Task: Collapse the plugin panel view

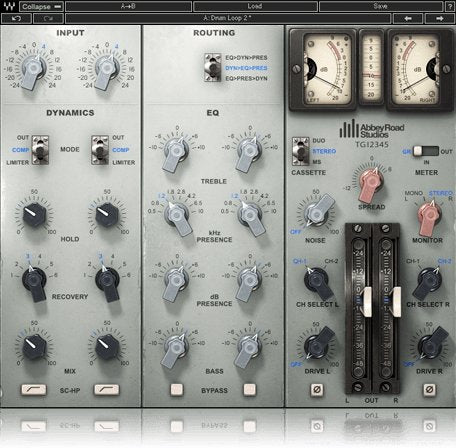Action: tap(41, 6)
